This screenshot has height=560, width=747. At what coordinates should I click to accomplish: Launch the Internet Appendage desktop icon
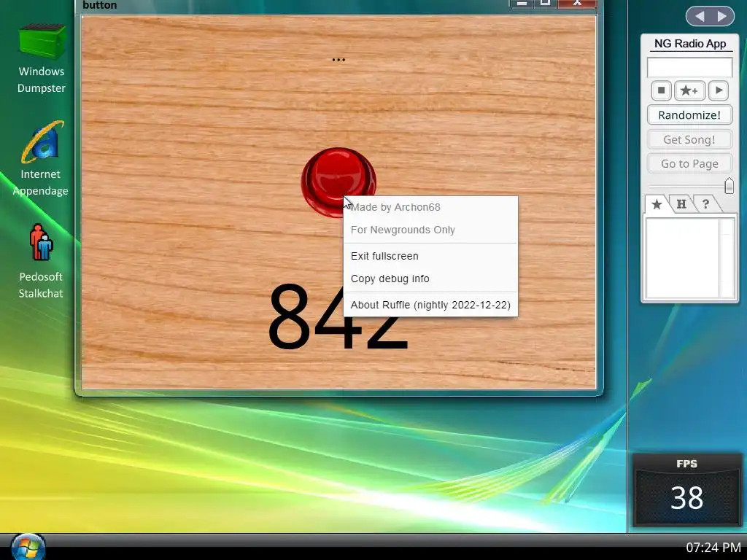(x=41, y=159)
